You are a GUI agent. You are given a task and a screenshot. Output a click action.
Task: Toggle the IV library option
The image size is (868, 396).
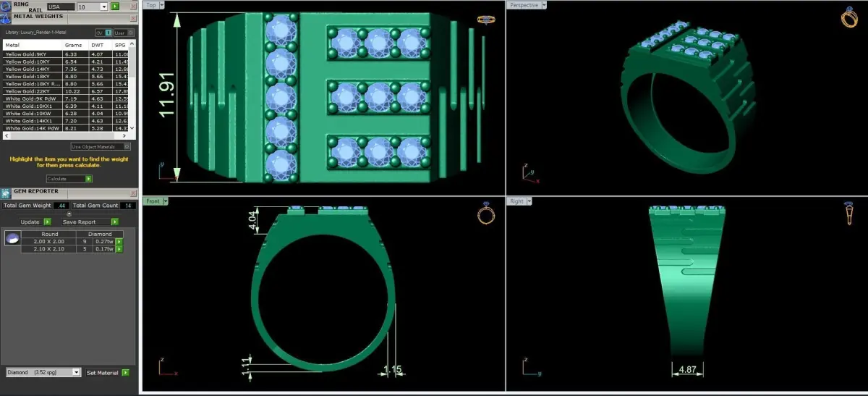tap(103, 33)
